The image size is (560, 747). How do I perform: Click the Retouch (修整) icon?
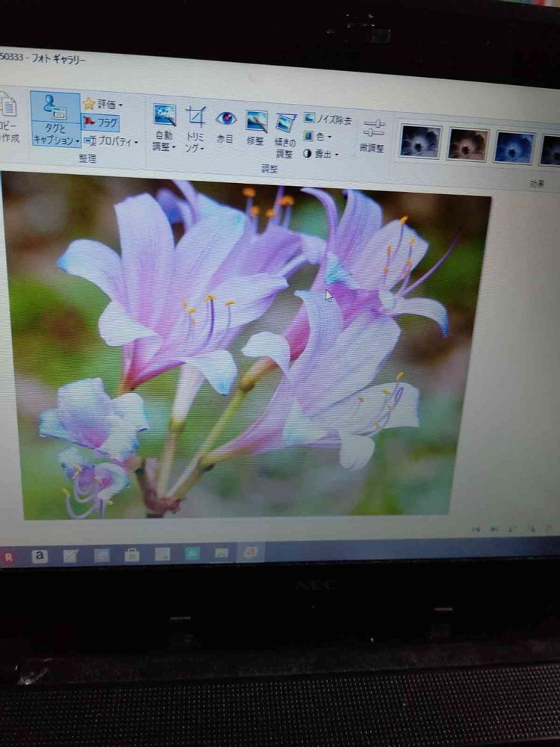tap(256, 122)
